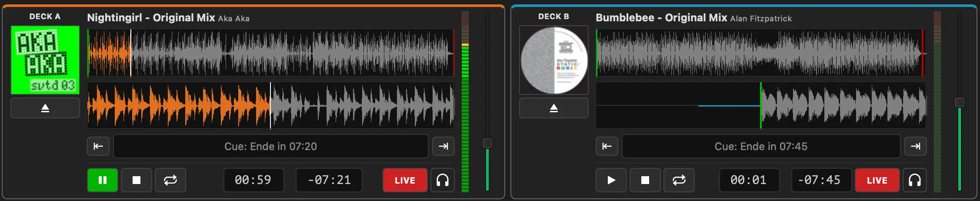Pause playback on Deck A
Image resolution: width=980 pixels, height=201 pixels.
(x=103, y=180)
